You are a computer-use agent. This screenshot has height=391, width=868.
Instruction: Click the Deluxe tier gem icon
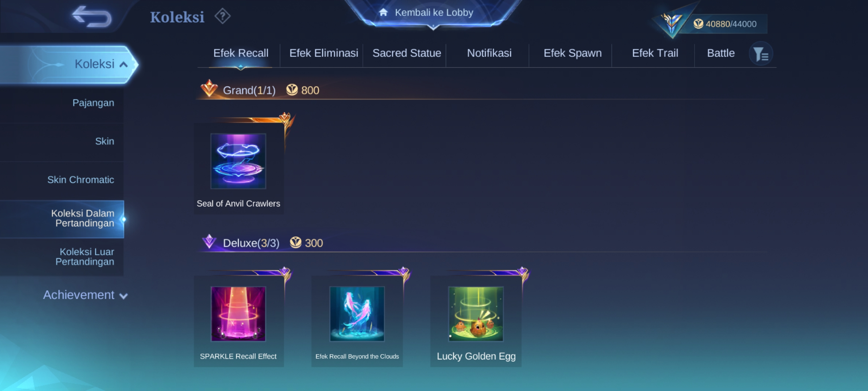pos(209,241)
